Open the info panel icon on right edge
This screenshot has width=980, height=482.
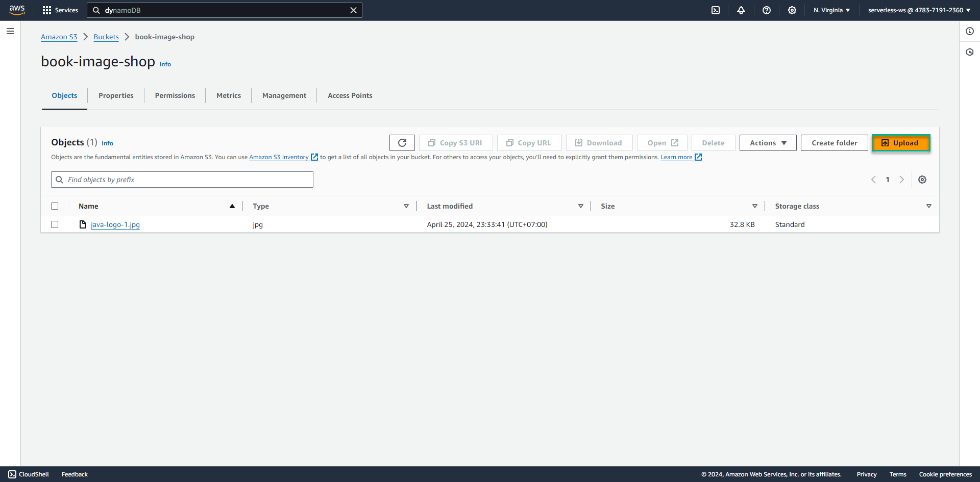pyautogui.click(x=970, y=31)
